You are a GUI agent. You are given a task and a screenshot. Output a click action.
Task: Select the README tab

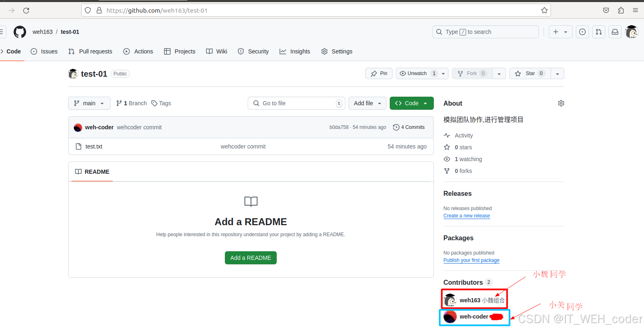point(92,172)
